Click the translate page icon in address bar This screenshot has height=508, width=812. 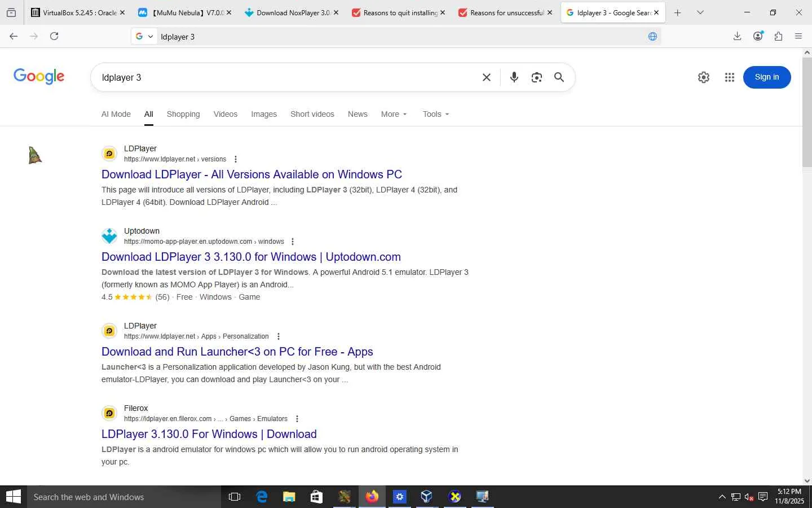652,37
